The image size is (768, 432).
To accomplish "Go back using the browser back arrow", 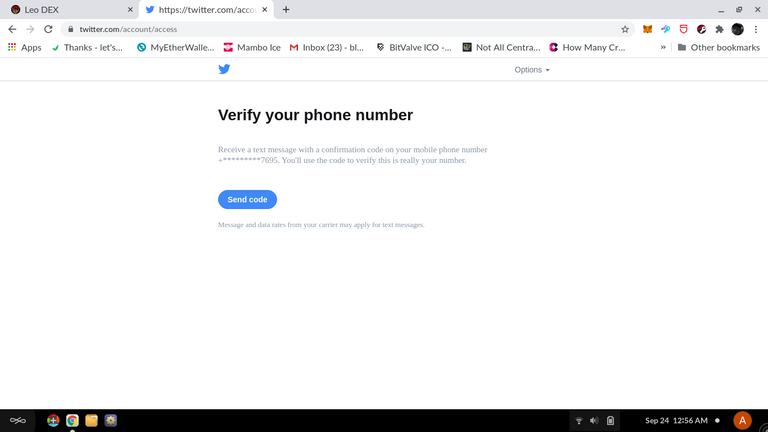I will point(12,29).
